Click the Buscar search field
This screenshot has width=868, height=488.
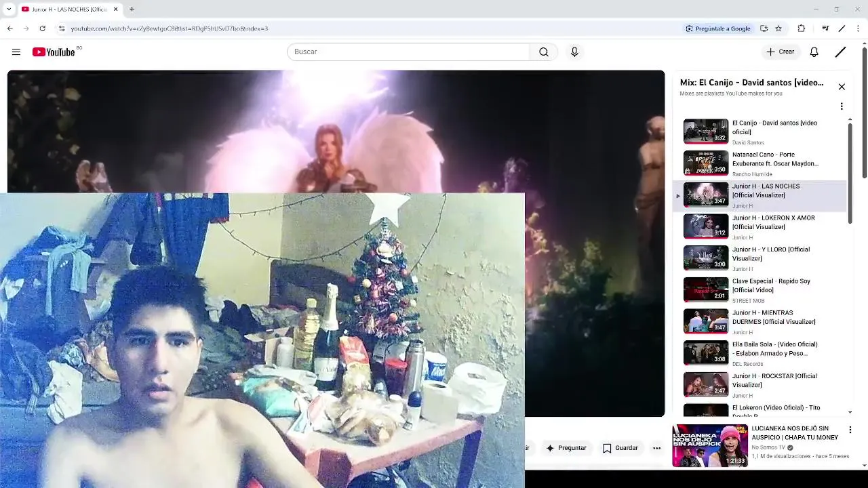[x=408, y=52]
